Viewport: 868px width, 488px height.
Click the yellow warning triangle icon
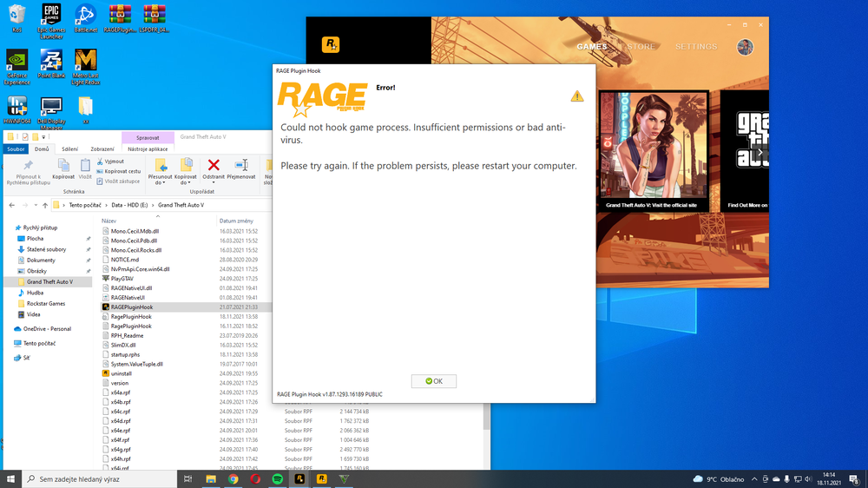click(577, 96)
